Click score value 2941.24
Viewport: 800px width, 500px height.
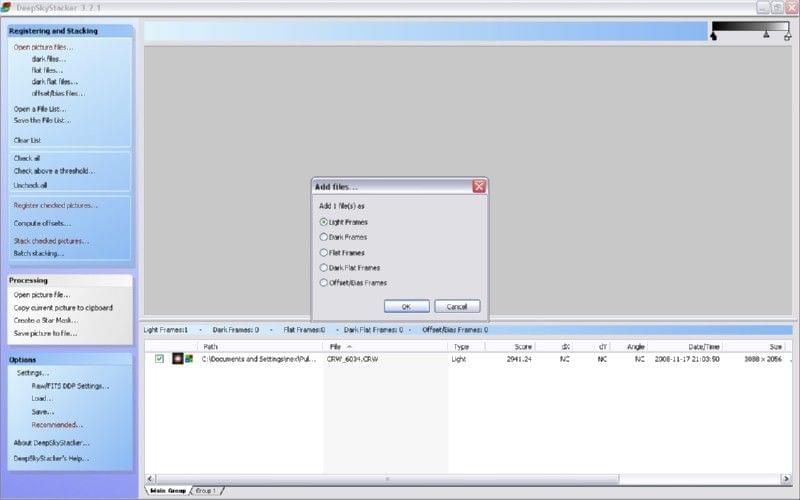pos(519,359)
